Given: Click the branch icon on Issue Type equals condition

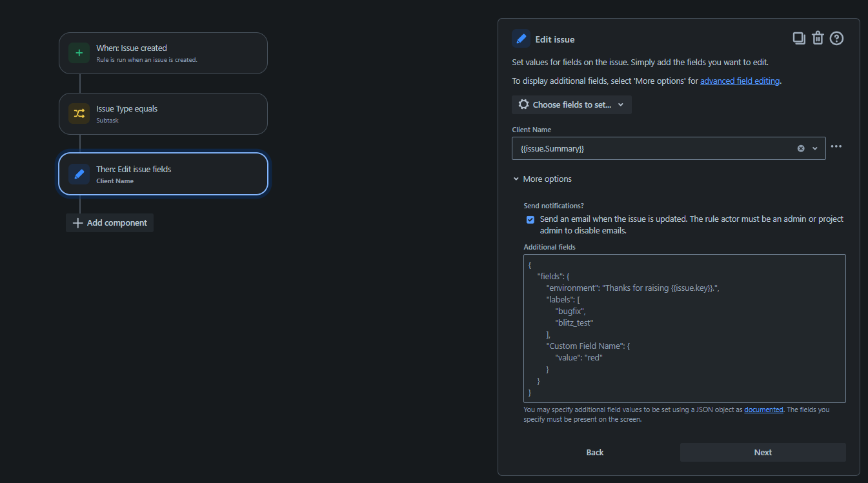Looking at the screenshot, I should pyautogui.click(x=79, y=113).
